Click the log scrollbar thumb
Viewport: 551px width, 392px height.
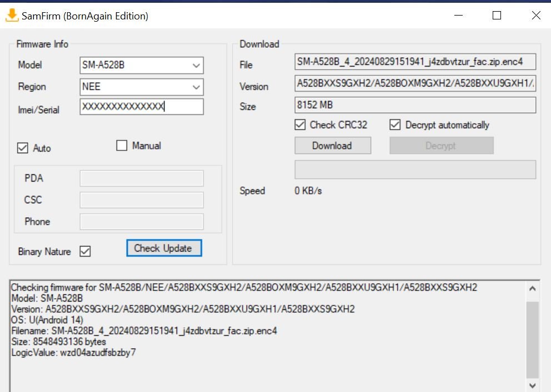[x=532, y=340]
